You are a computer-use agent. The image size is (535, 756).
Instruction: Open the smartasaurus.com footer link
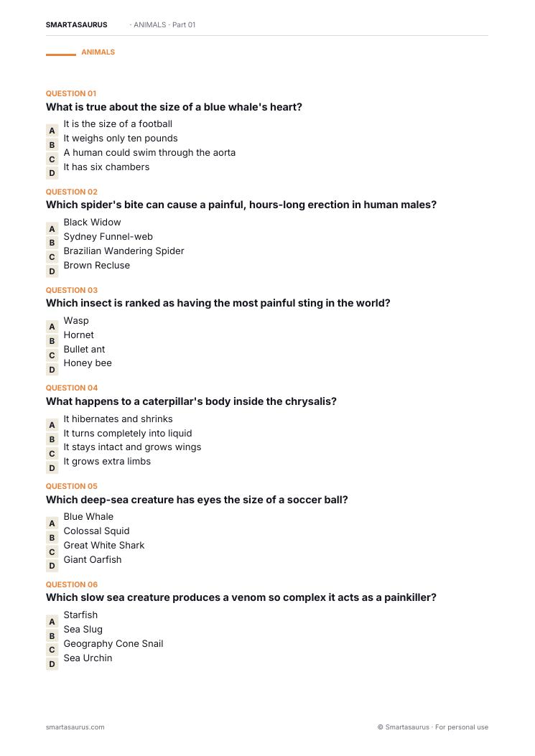click(75, 727)
